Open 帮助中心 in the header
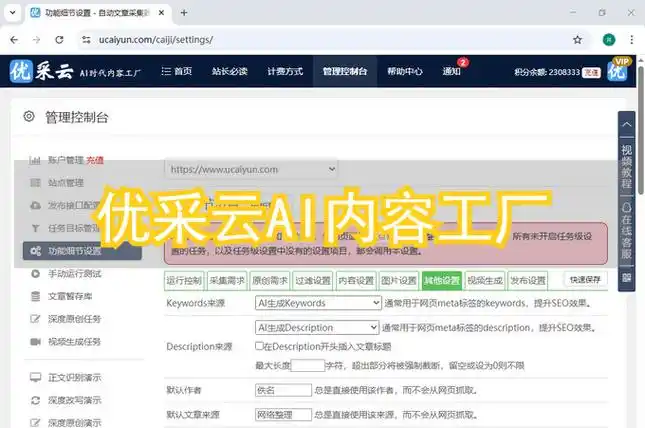The image size is (645, 428). 405,71
